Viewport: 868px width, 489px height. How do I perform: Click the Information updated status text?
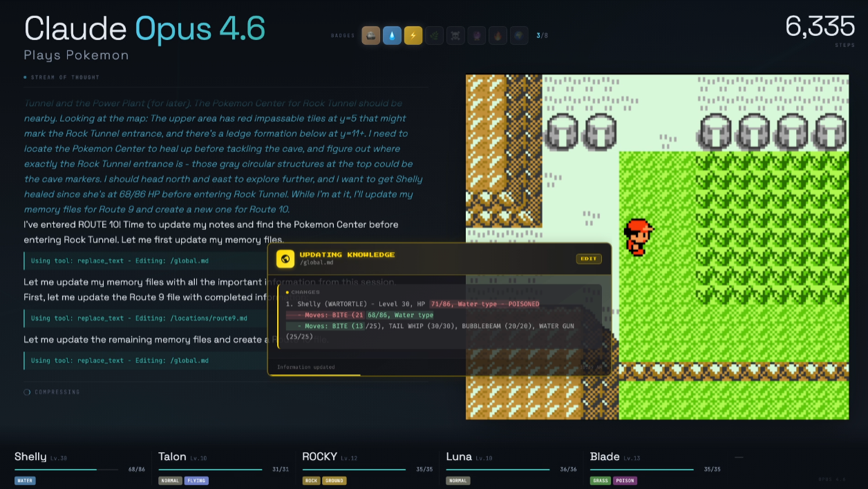tap(305, 367)
